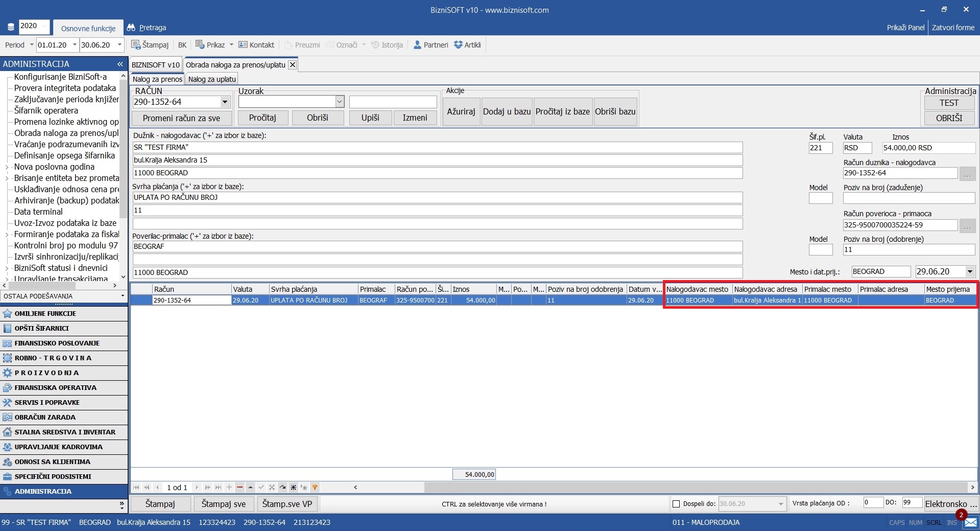Open Partneri from the toolbar
Image resolution: width=980 pixels, height=531 pixels.
point(431,45)
